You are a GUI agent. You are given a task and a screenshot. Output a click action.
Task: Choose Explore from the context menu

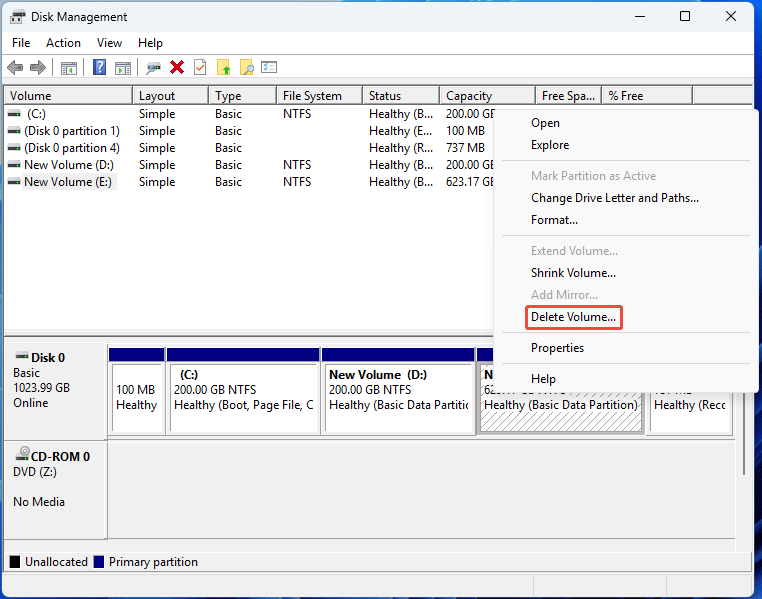(550, 145)
